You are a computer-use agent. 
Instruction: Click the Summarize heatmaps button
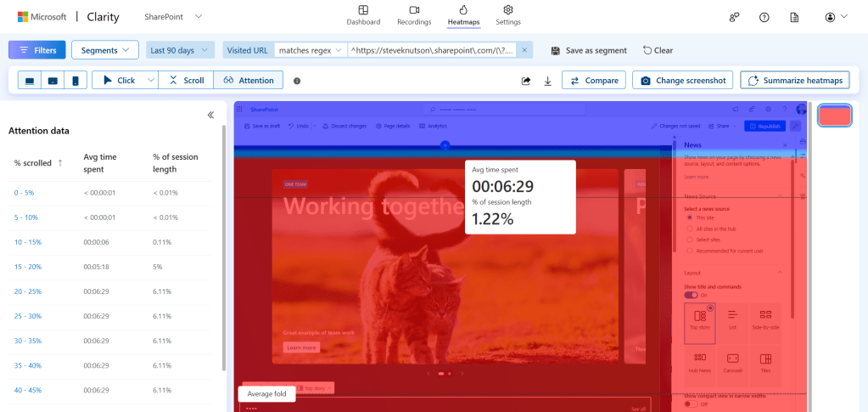(x=796, y=80)
